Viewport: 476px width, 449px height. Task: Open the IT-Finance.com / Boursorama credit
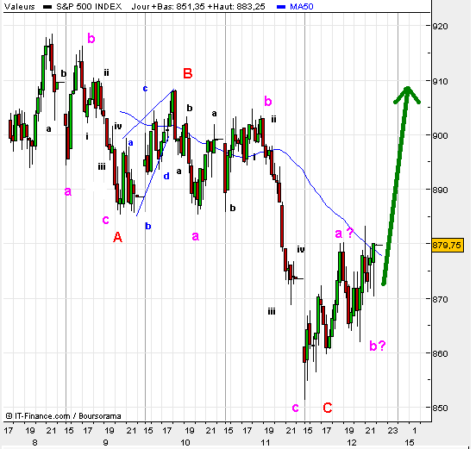pyautogui.click(x=64, y=416)
